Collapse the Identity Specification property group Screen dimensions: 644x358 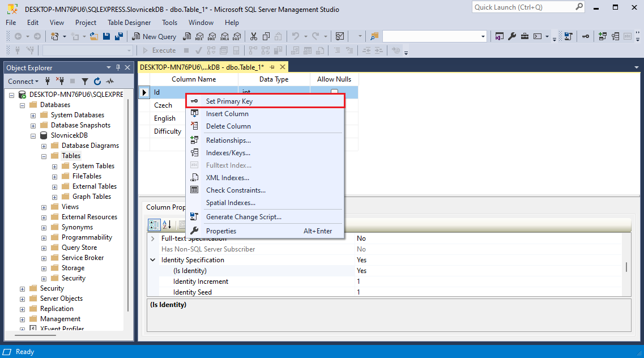point(153,260)
